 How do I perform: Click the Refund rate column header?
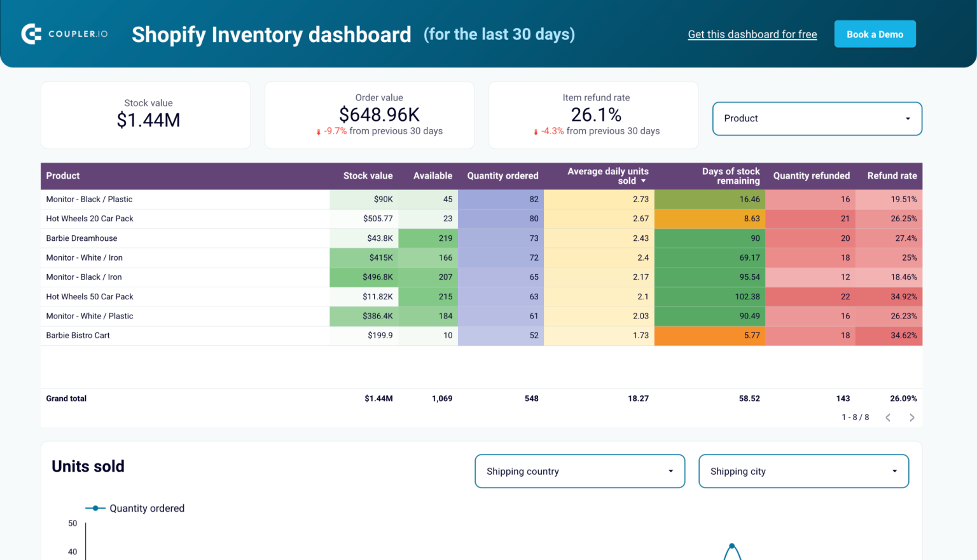pos(892,176)
